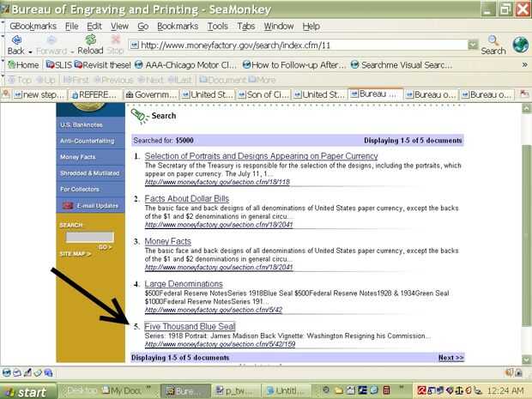Click the Search magnifier toolbar button

(493, 45)
